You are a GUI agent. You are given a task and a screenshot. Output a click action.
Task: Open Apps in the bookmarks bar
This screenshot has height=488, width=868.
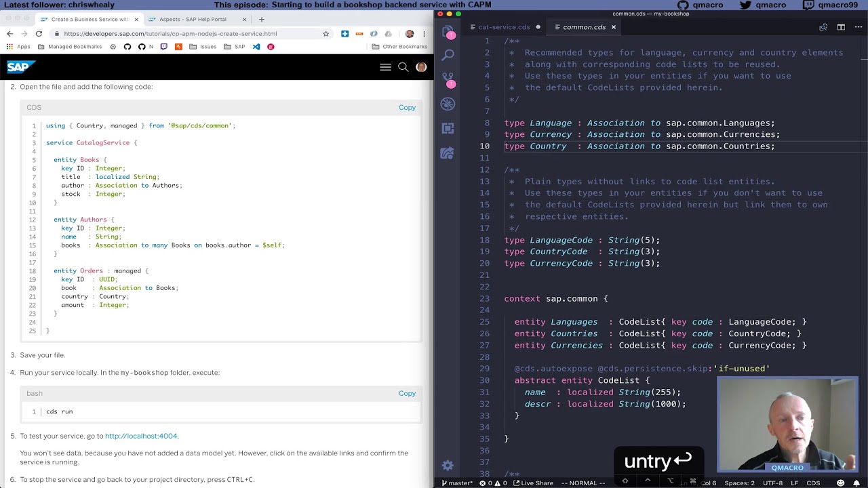[18, 47]
